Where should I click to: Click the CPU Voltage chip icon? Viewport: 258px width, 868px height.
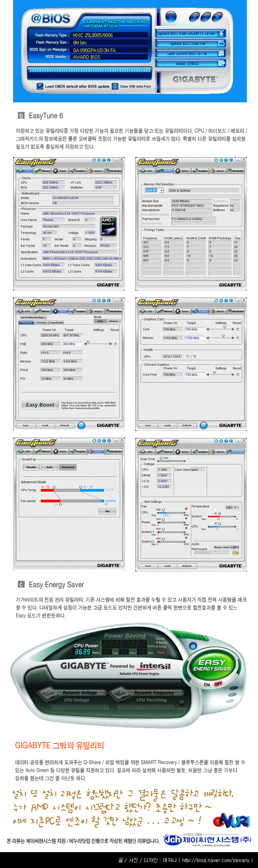[x=48, y=693]
